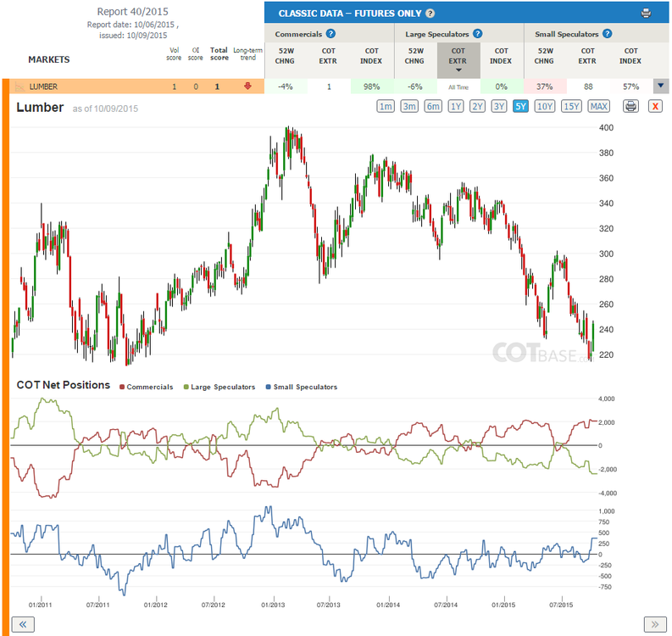This screenshot has width=672, height=636.
Task: Open help icon beside Commercials
Action: 330,34
